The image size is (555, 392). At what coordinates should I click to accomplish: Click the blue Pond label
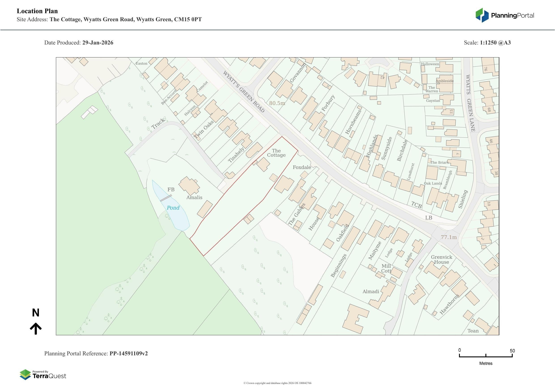point(173,208)
